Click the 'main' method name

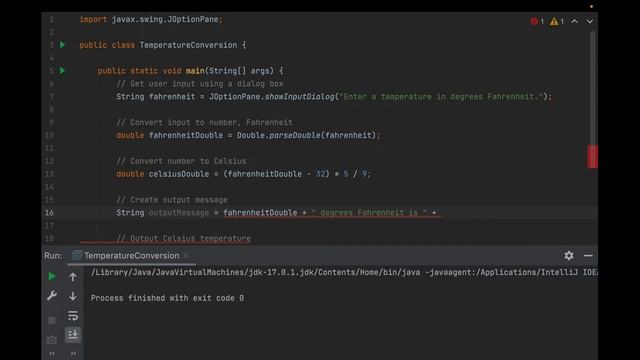tap(195, 71)
